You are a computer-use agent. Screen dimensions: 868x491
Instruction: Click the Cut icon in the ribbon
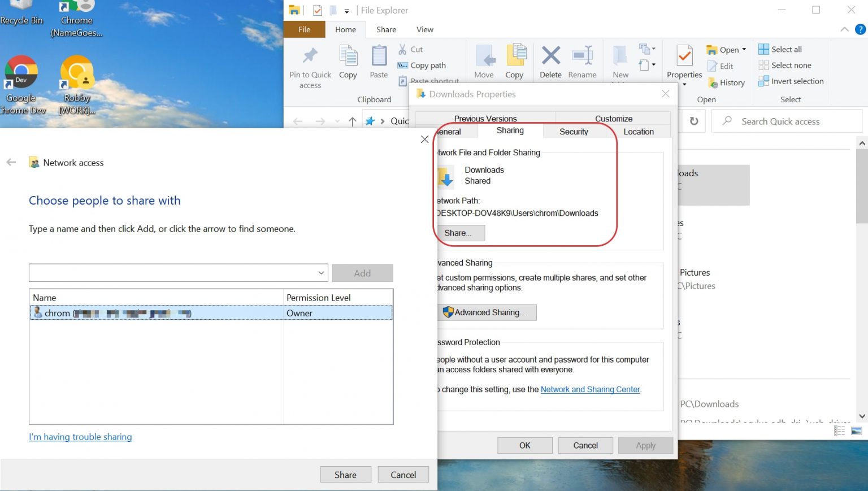(x=403, y=49)
